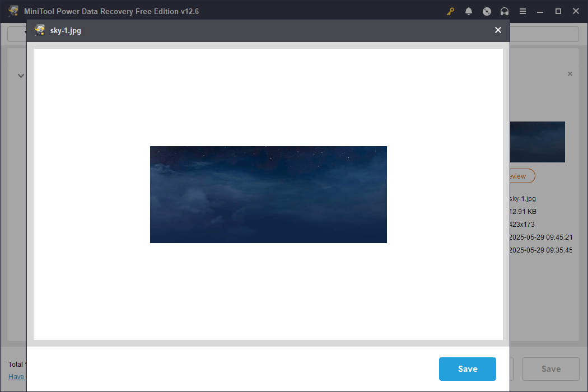Close the file details panel in background window

(570, 74)
